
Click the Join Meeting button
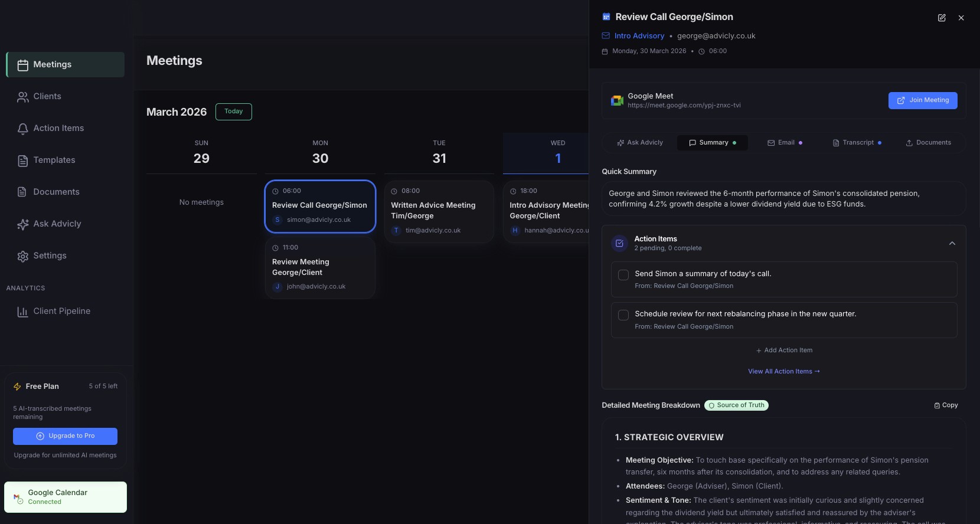click(x=923, y=100)
